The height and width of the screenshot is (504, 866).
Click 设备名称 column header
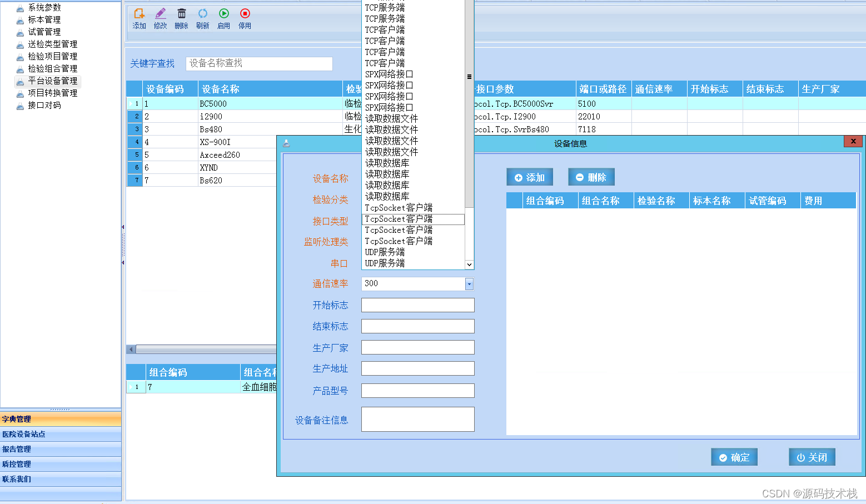tap(271, 89)
